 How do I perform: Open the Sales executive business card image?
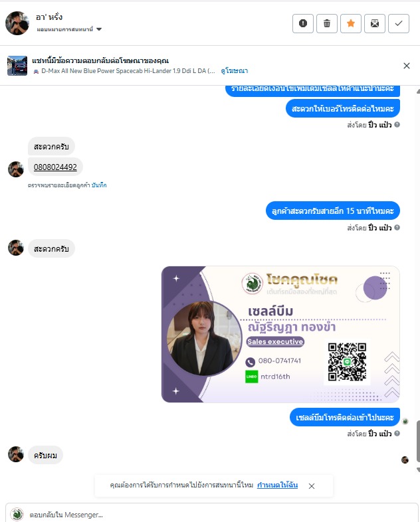[280, 334]
